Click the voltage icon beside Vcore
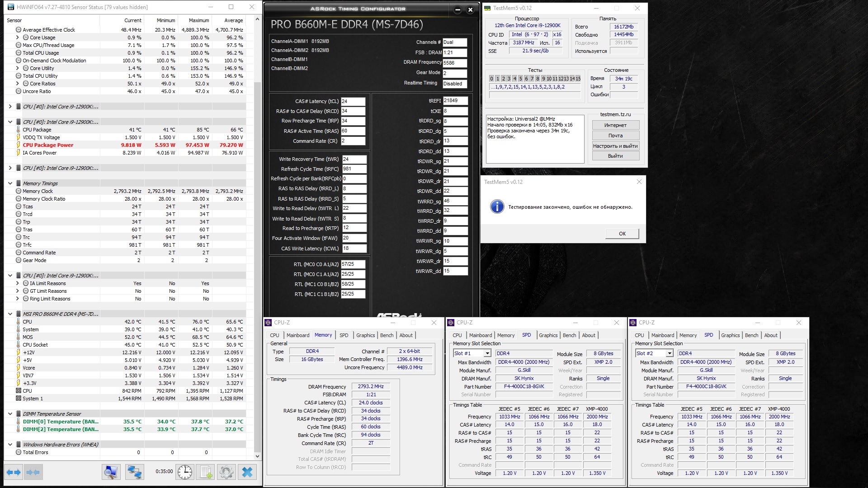This screenshot has width=868, height=488. (x=19, y=368)
